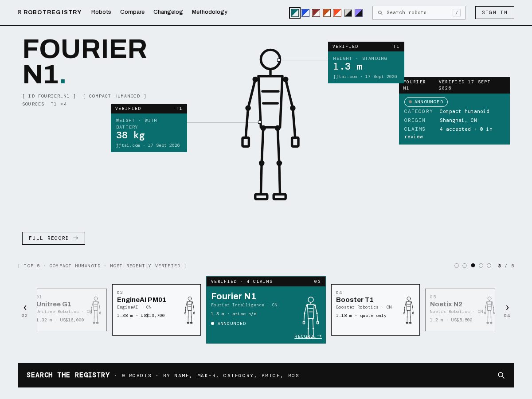Image resolution: width=532 pixels, height=399 pixels.
Task: Select the active third carousel dot
Action: point(473,266)
